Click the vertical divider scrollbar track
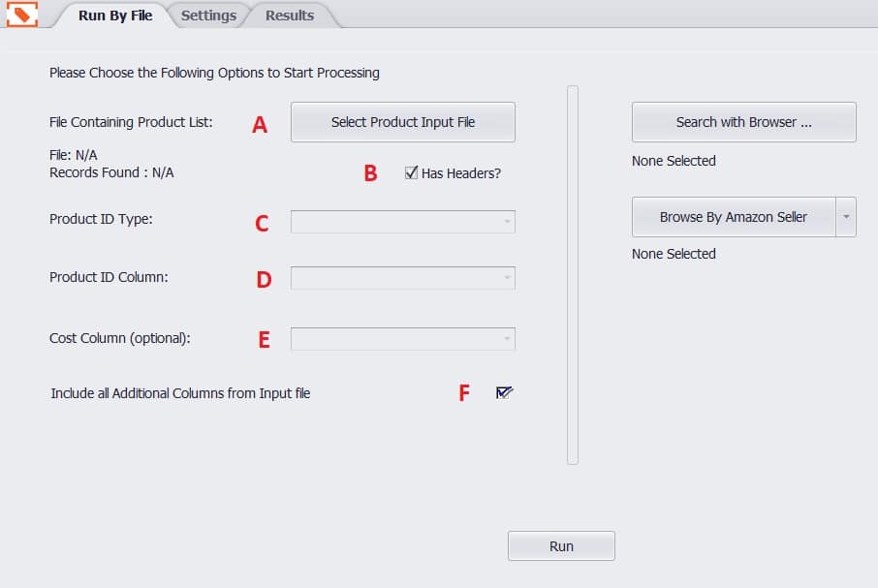878x588 pixels. coord(573,275)
